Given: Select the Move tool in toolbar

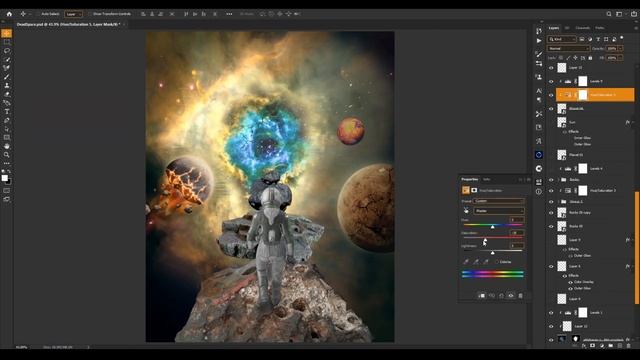Looking at the screenshot, I should [7, 33].
